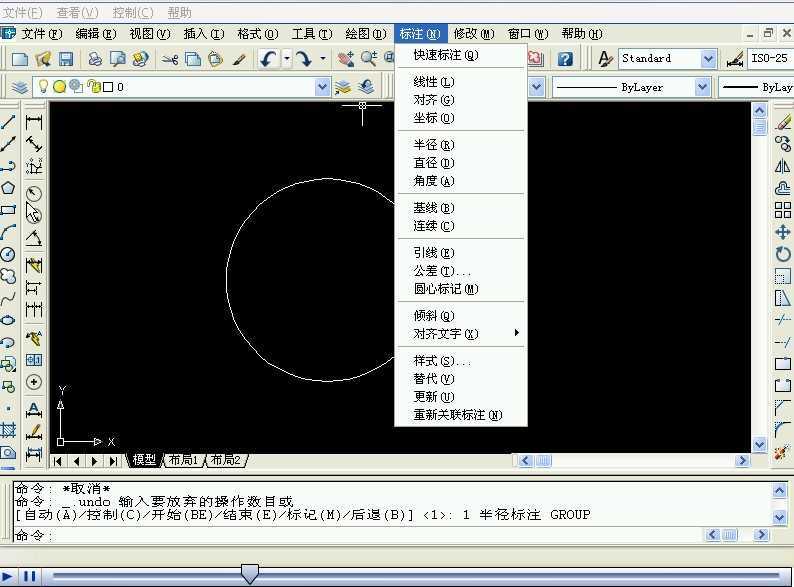The width and height of the screenshot is (794, 587).
Task: Expand the Standard text style dropdown
Action: (x=708, y=59)
